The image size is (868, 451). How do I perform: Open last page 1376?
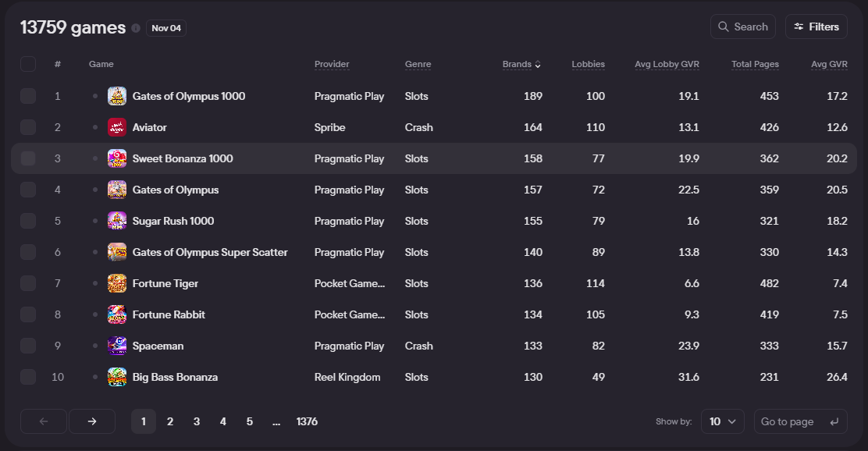[307, 421]
